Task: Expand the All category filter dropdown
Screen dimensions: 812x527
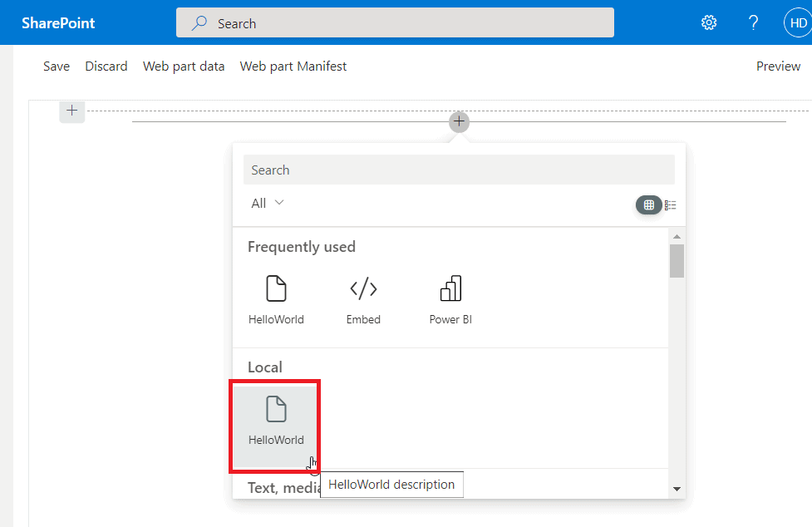Action: click(268, 203)
